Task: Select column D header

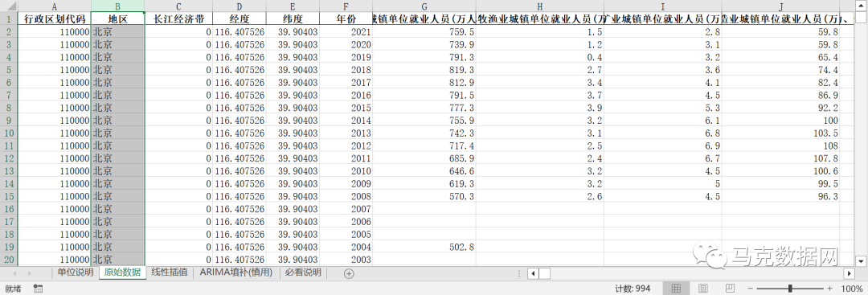Action: pyautogui.click(x=240, y=6)
